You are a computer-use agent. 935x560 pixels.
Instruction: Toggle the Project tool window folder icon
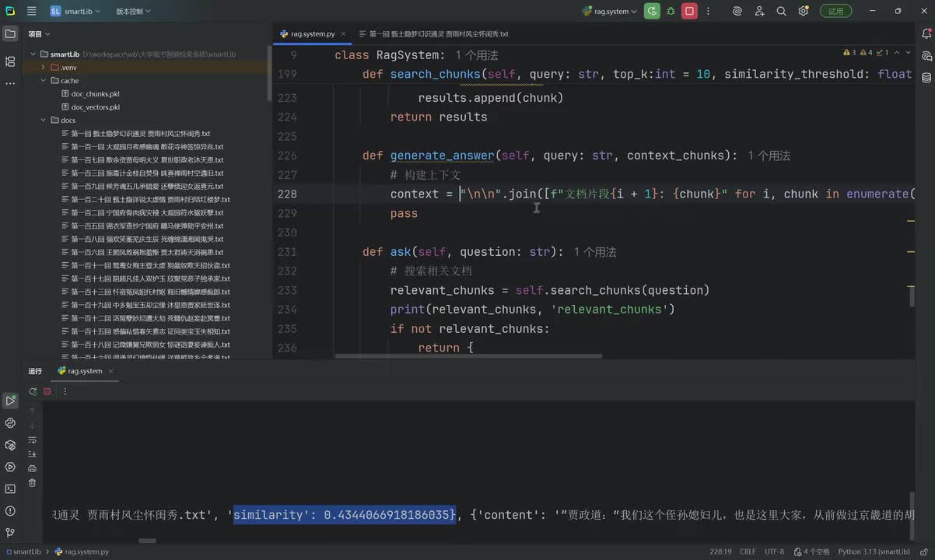click(10, 33)
